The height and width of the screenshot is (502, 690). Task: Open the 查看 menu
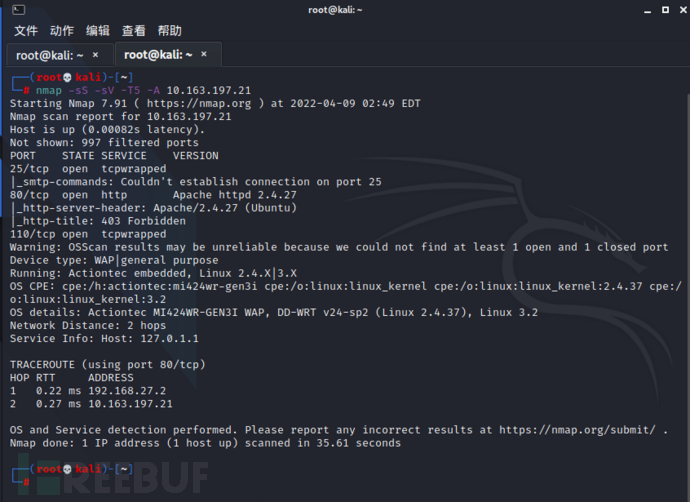[x=134, y=30]
